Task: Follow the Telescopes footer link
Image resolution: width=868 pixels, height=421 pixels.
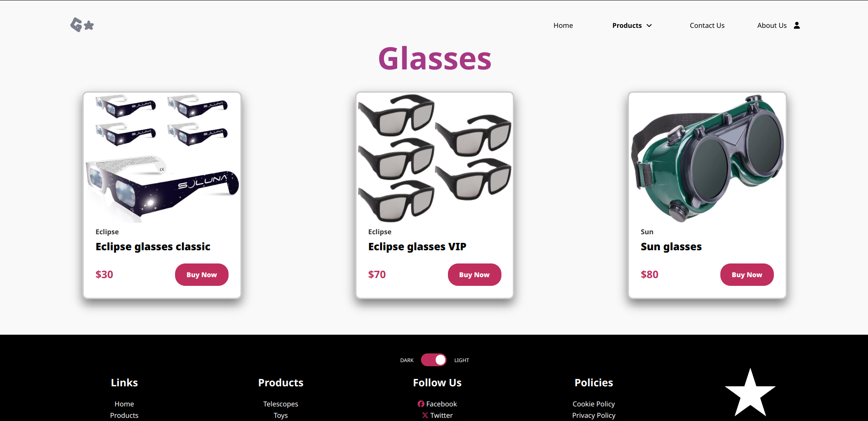Action: 281,404
